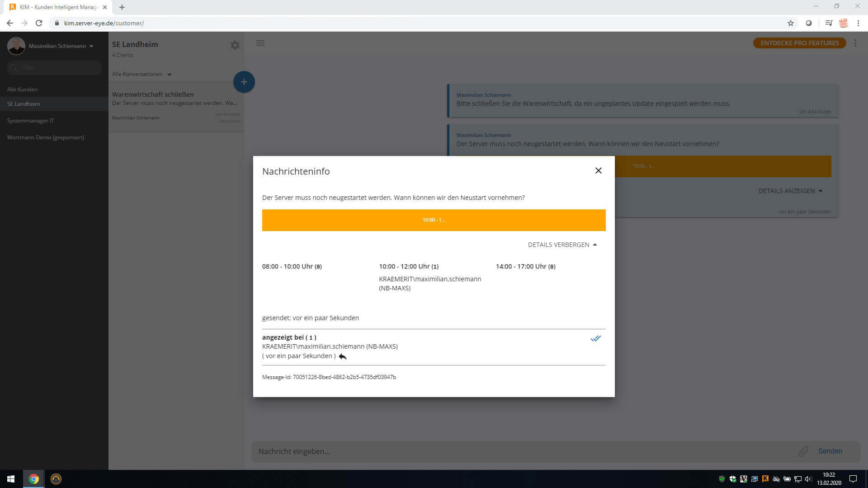868x488 pixels.
Task: Bookmark page with the star icon
Action: coord(790,23)
